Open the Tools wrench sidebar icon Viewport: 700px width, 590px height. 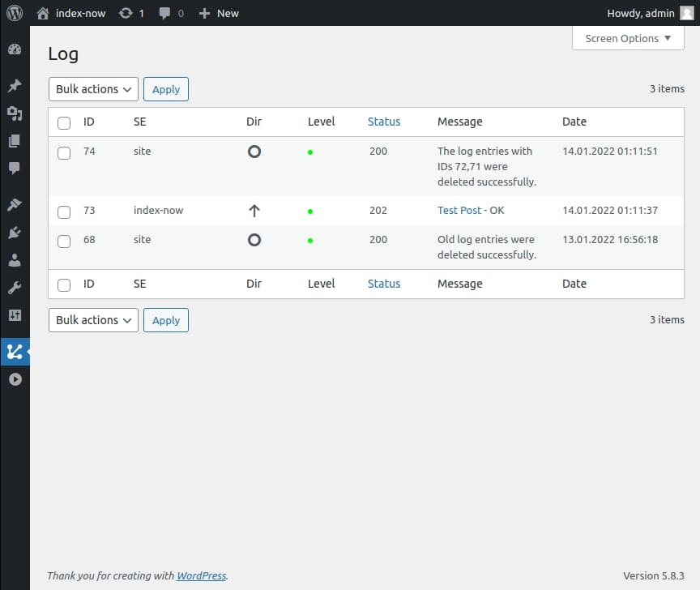pyautogui.click(x=15, y=288)
